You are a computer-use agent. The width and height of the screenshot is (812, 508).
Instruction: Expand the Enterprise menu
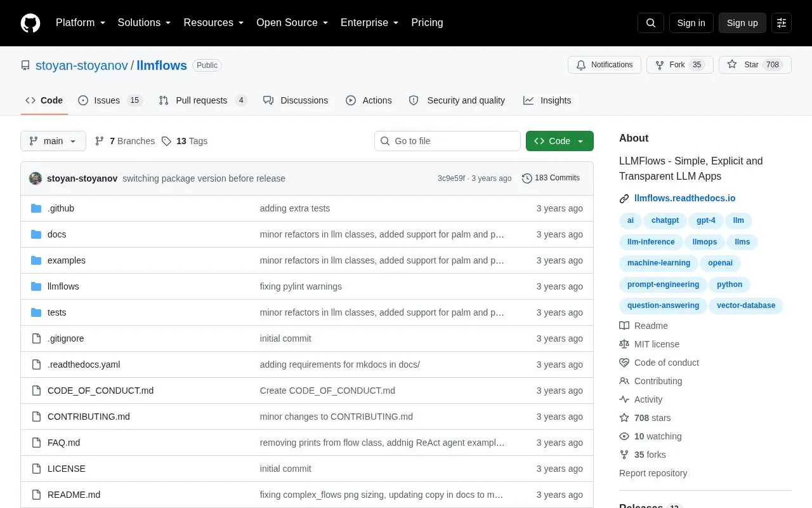tap(369, 23)
